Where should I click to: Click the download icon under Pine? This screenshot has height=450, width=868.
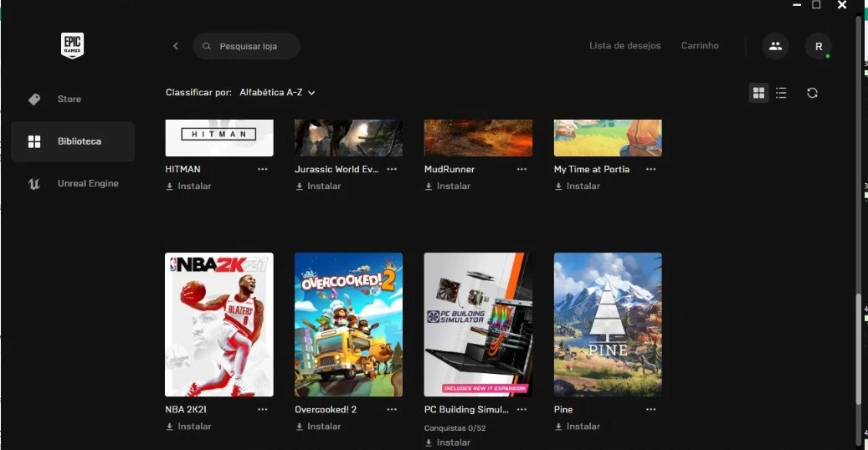point(558,427)
